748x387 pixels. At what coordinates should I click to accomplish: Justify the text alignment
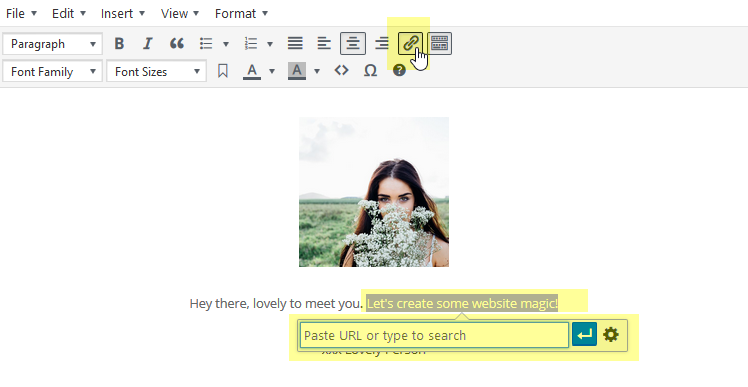click(295, 44)
